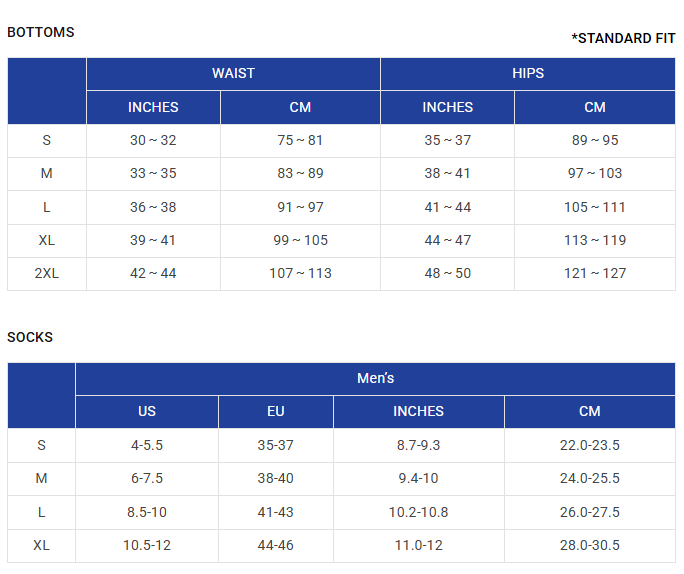Click the *STANDARD FIT note
This screenshot has height=574, width=684.
click(x=623, y=39)
